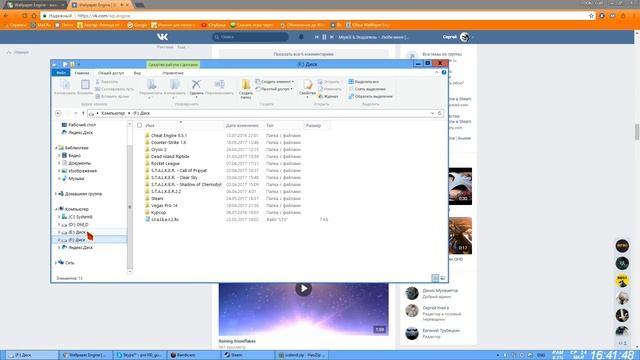
Task: Click the Copy (Копировать) clipboard icon
Action: 65,87
